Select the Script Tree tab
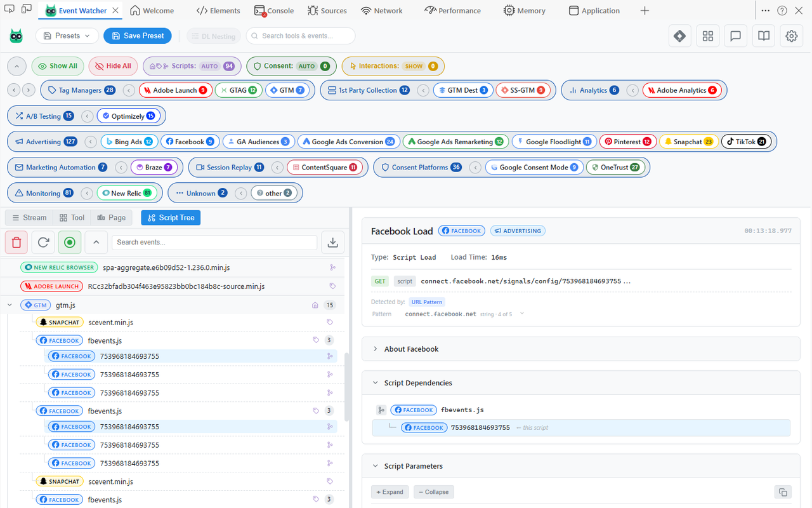 click(x=171, y=217)
